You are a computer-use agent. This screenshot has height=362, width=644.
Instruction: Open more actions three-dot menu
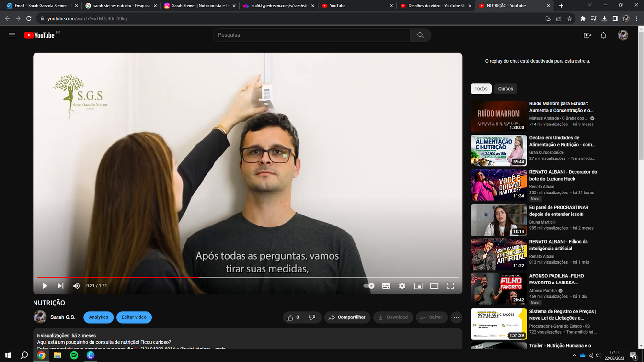click(457, 317)
